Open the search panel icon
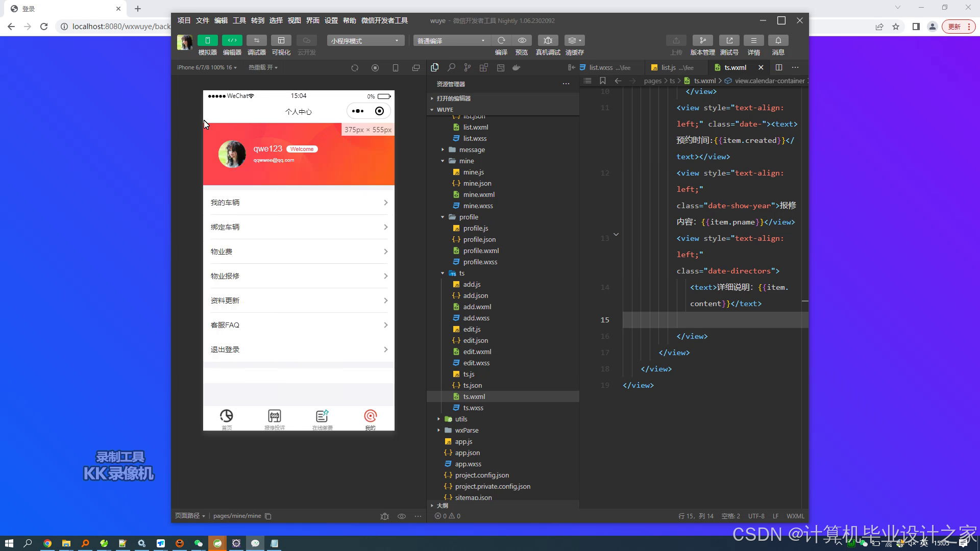This screenshot has height=551, width=980. tap(451, 67)
